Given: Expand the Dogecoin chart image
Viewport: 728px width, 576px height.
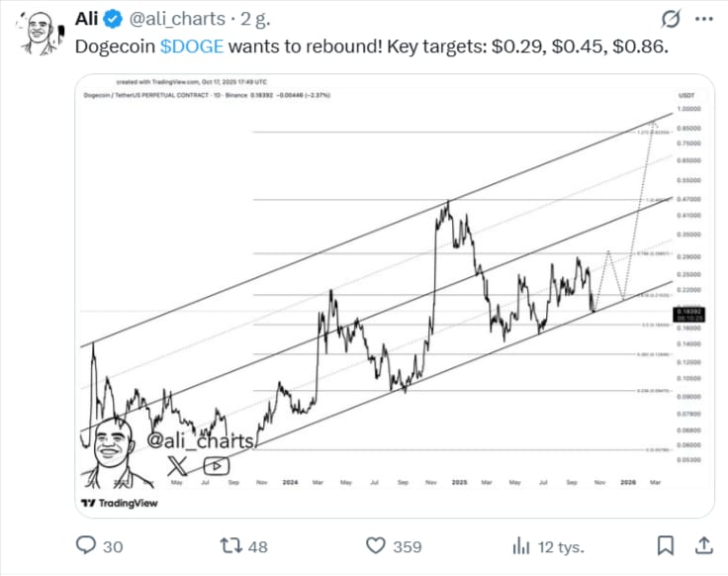Looking at the screenshot, I should pos(396,297).
